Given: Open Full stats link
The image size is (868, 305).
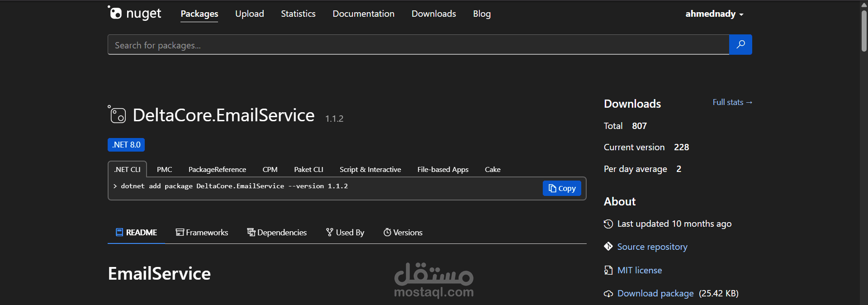Looking at the screenshot, I should [732, 102].
